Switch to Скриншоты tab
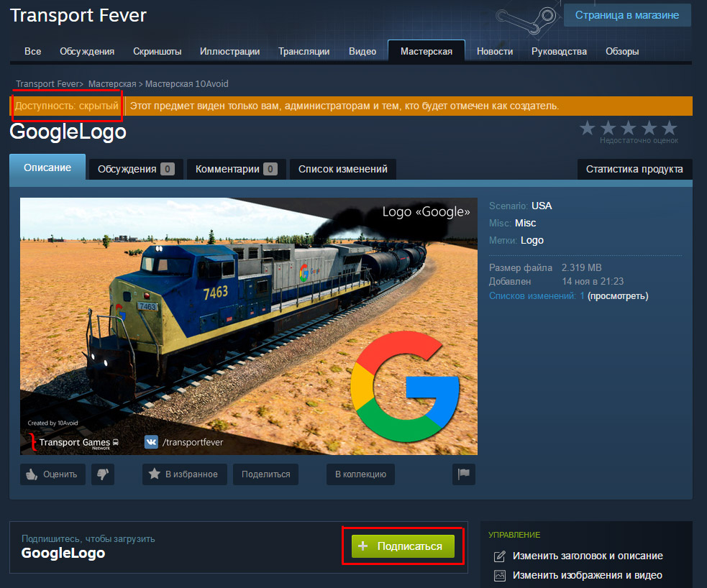 coord(157,51)
